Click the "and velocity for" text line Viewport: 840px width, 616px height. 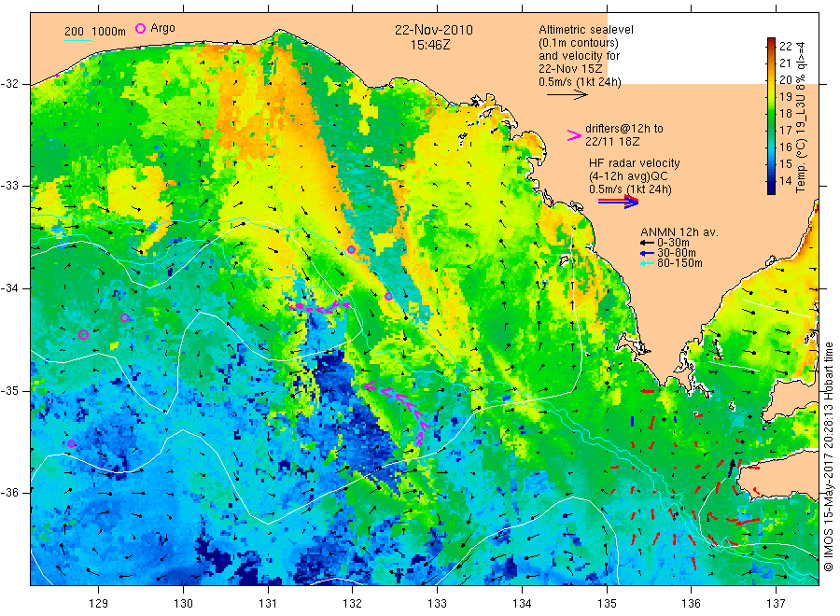click(579, 56)
